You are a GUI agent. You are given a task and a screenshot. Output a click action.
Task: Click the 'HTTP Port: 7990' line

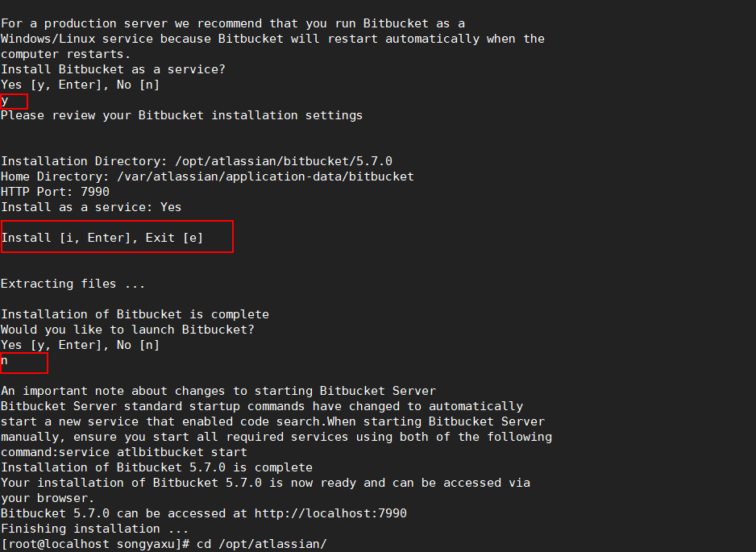(55, 192)
